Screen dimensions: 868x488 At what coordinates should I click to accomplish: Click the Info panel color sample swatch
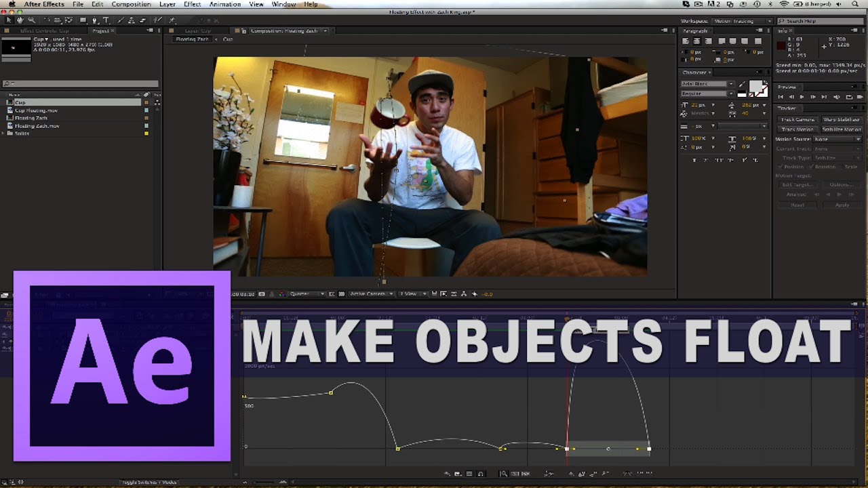(x=781, y=45)
